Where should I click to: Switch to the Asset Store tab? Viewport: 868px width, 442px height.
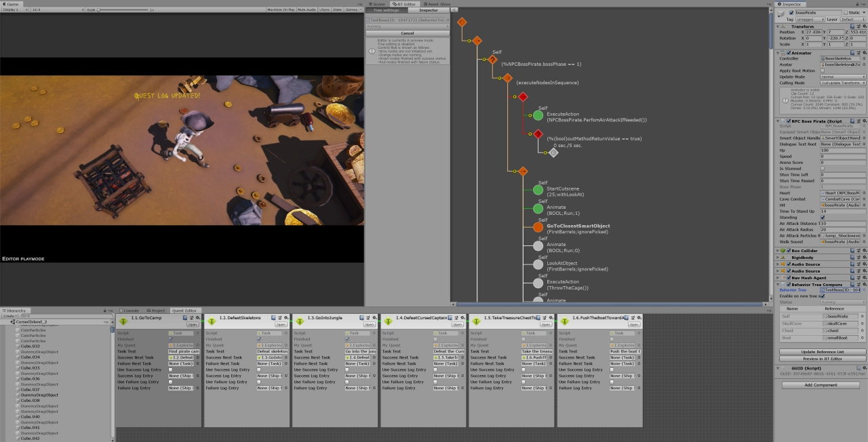point(437,3)
